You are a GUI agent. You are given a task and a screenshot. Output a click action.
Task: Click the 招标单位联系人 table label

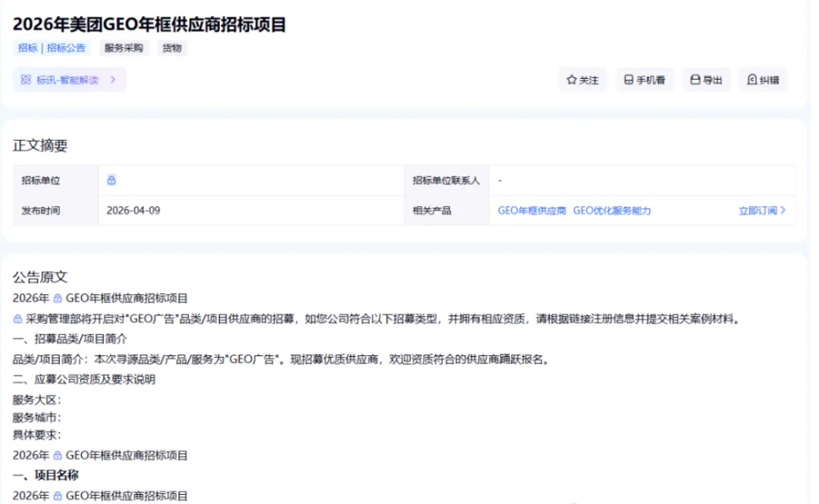[x=446, y=180]
